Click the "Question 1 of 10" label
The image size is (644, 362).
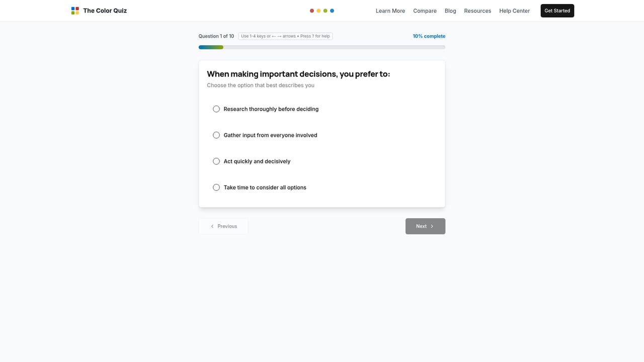[x=216, y=36]
